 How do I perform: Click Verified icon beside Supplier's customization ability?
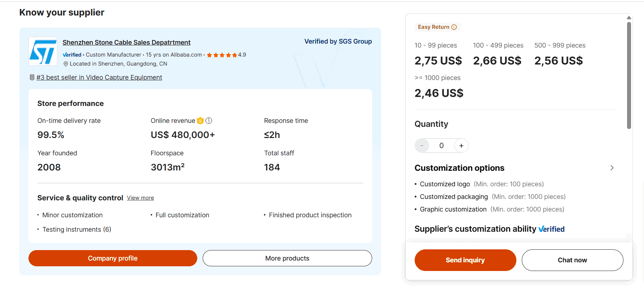(x=551, y=229)
